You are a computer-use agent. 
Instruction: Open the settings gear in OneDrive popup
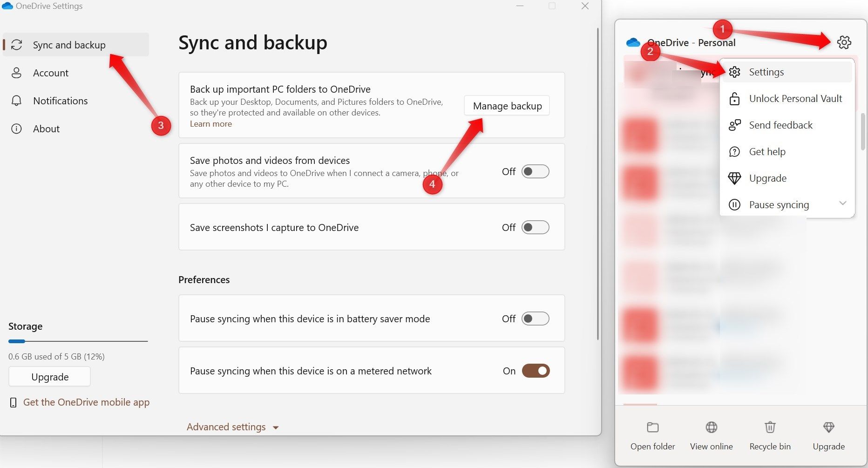point(844,42)
